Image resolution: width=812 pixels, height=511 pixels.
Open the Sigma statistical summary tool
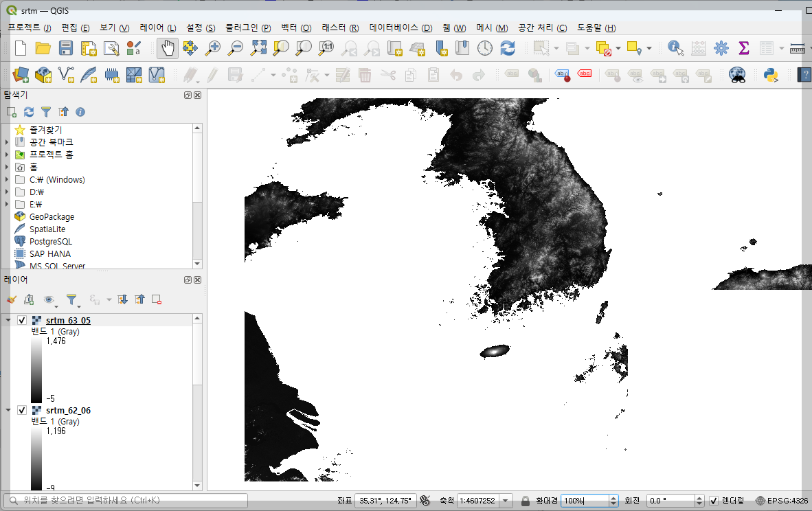tap(743, 48)
